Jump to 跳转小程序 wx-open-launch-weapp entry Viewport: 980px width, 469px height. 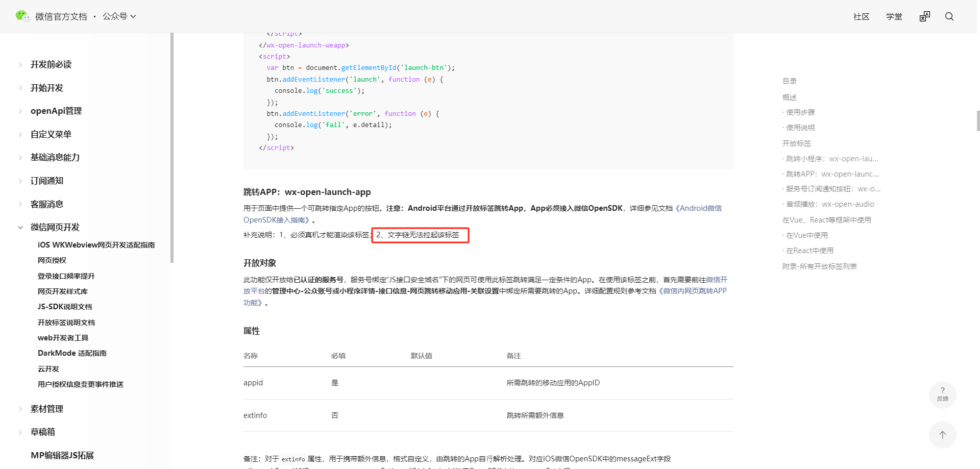pyautogui.click(x=832, y=159)
